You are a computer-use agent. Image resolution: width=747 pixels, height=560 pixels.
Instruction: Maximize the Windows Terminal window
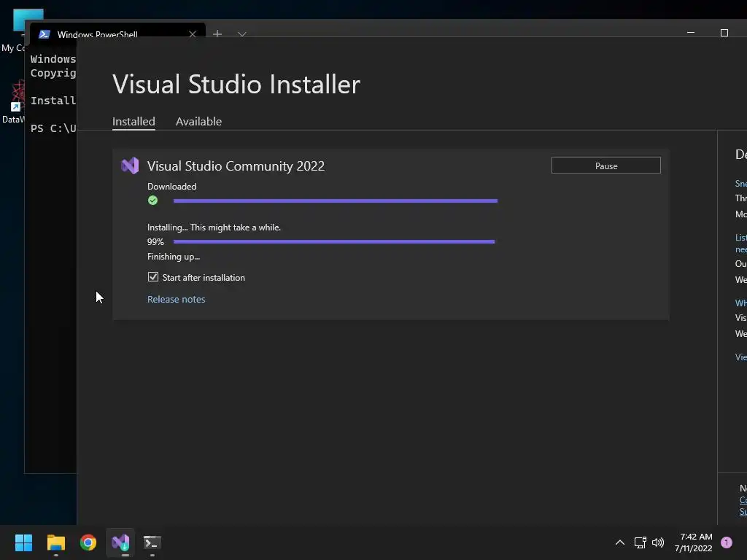(x=724, y=32)
